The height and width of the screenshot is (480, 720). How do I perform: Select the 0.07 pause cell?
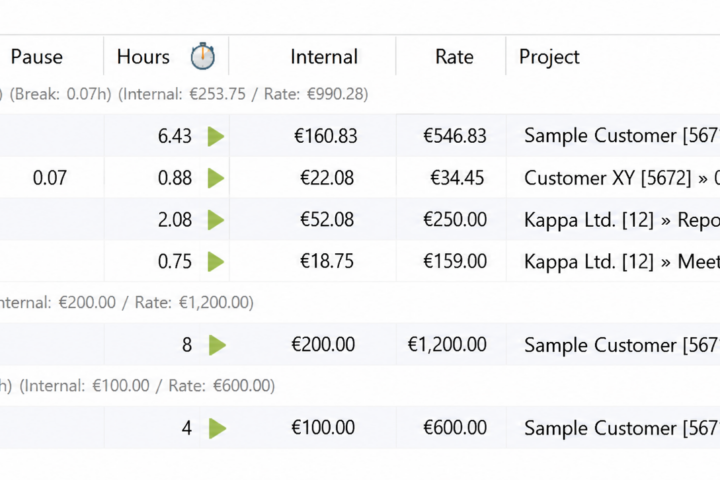tap(50, 178)
